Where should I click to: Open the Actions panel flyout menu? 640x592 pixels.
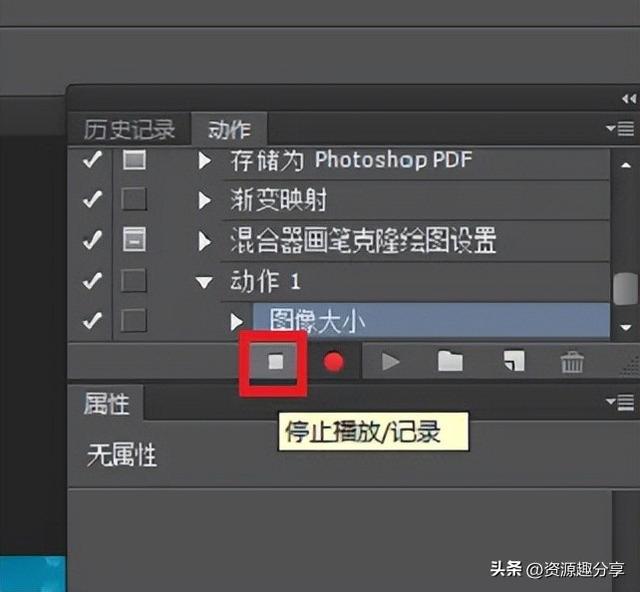coord(620,129)
